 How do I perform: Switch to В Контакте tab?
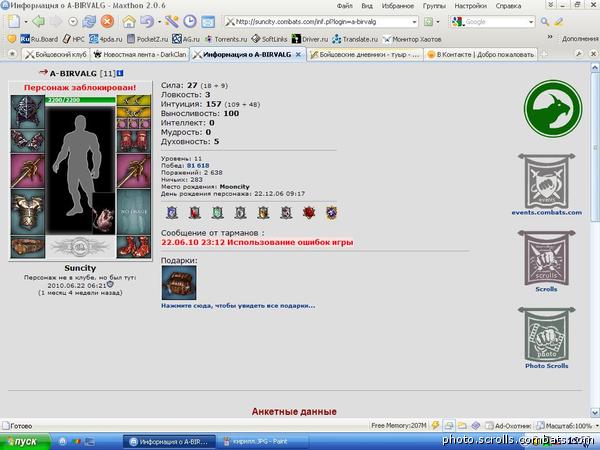(481, 55)
